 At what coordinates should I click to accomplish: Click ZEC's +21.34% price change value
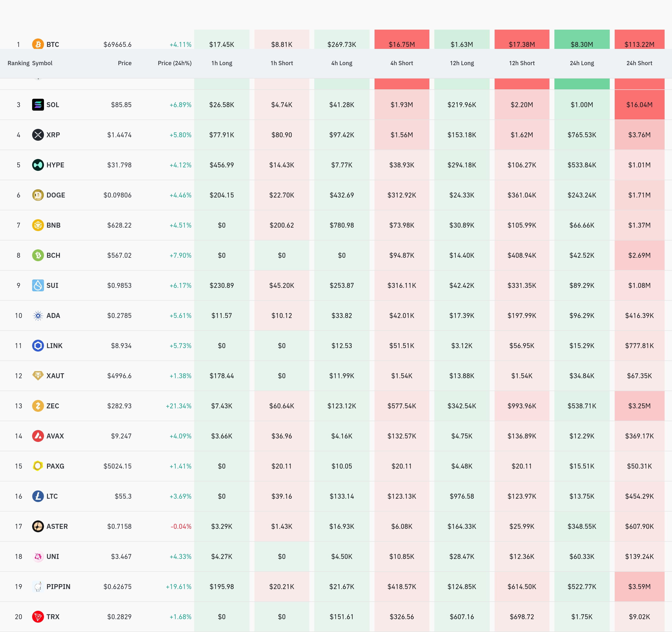[178, 406]
